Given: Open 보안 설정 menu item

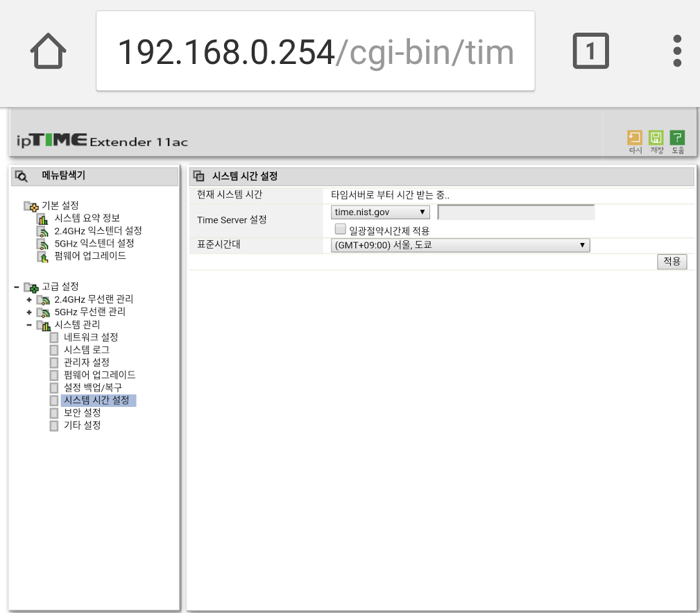Looking at the screenshot, I should [x=82, y=412].
